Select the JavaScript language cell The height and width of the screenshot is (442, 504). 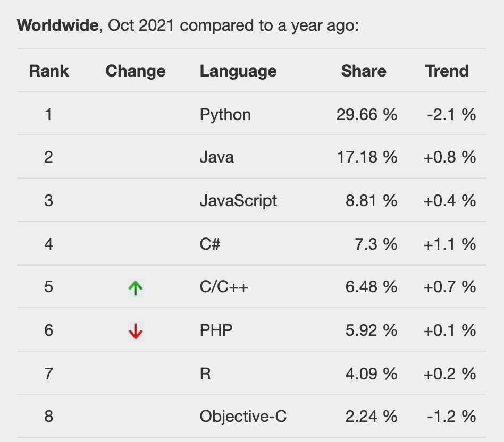tap(239, 201)
